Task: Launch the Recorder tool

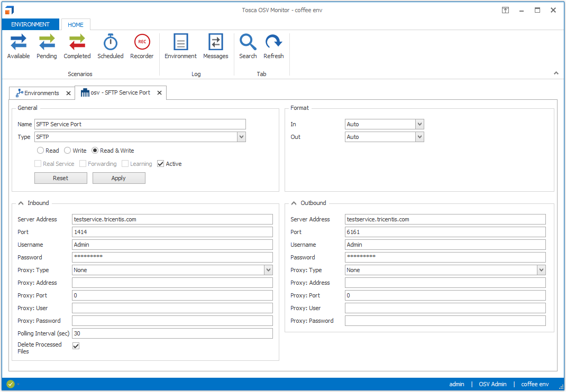Action: pos(142,46)
